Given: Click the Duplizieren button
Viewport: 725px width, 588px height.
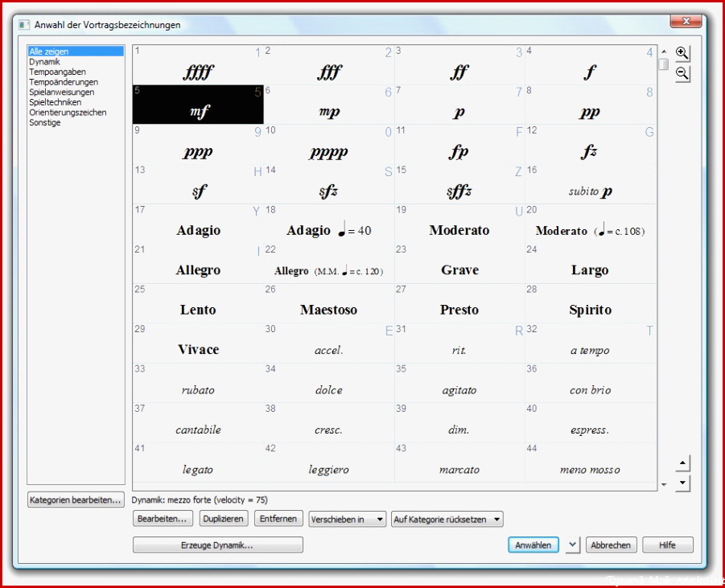Looking at the screenshot, I should click(224, 519).
